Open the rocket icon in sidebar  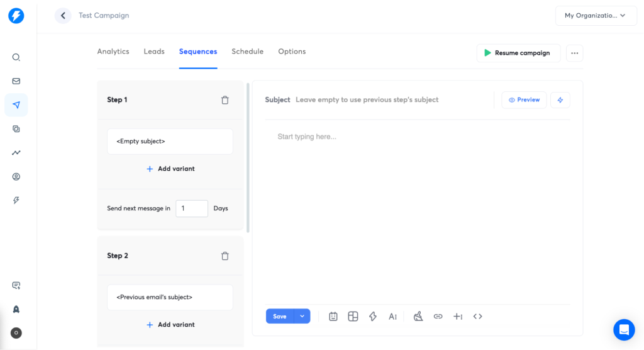(16, 309)
